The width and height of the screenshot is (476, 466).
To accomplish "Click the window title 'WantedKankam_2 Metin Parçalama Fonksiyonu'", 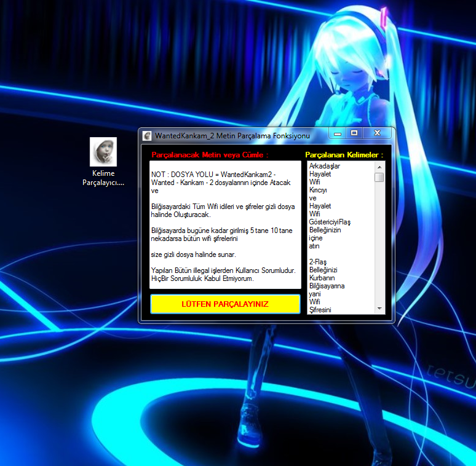I will click(x=232, y=136).
